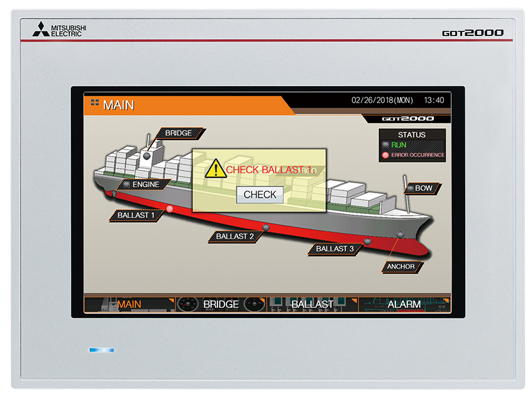Select the BALLAST 2 label

point(235,236)
